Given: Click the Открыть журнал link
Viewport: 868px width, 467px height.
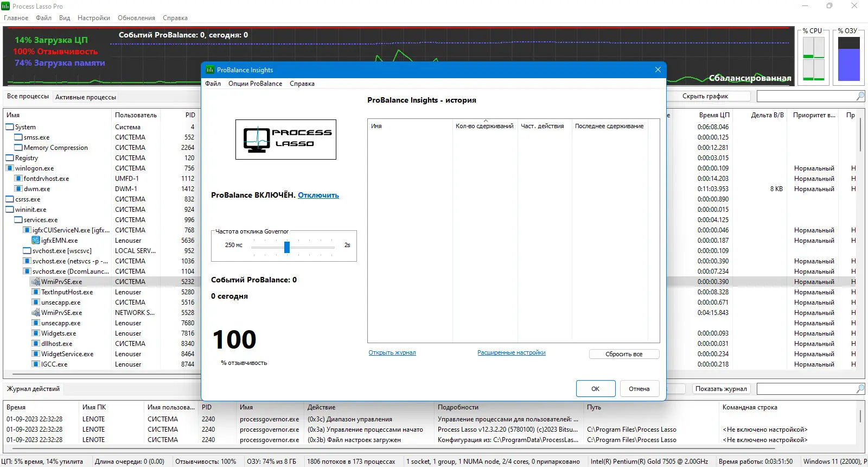Looking at the screenshot, I should click(x=392, y=352).
